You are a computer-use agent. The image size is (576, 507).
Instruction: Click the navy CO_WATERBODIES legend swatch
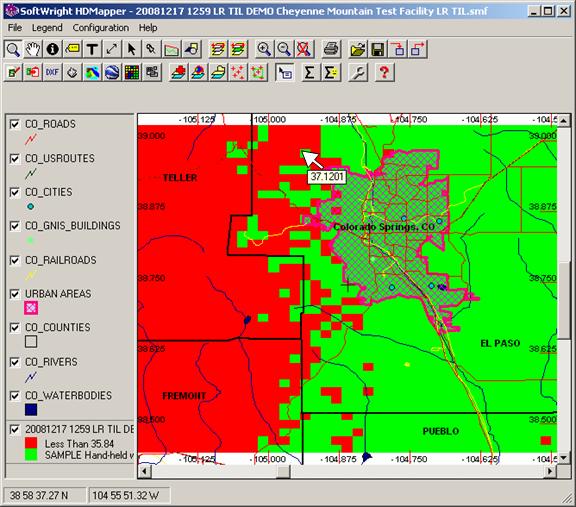31,409
